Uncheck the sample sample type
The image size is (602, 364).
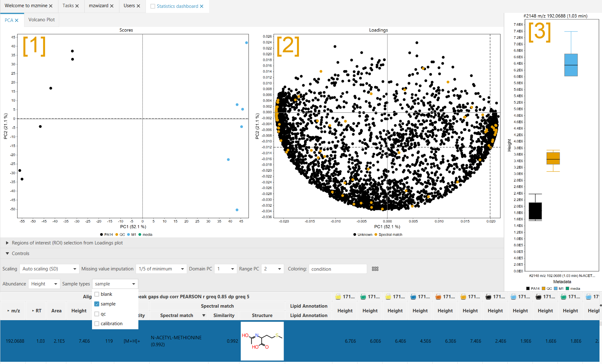point(97,304)
